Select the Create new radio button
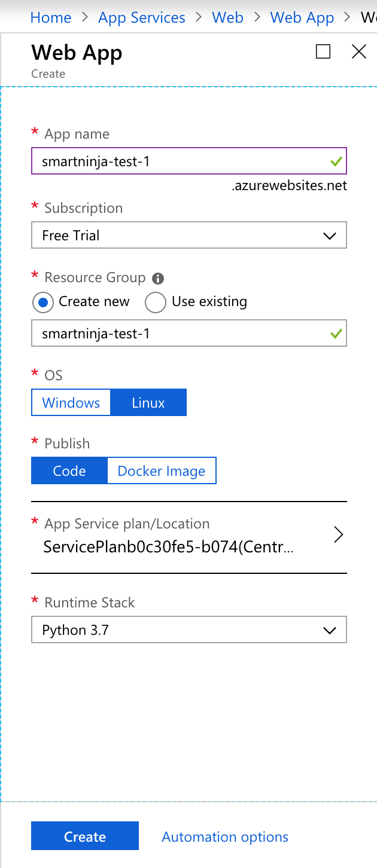 click(42, 302)
